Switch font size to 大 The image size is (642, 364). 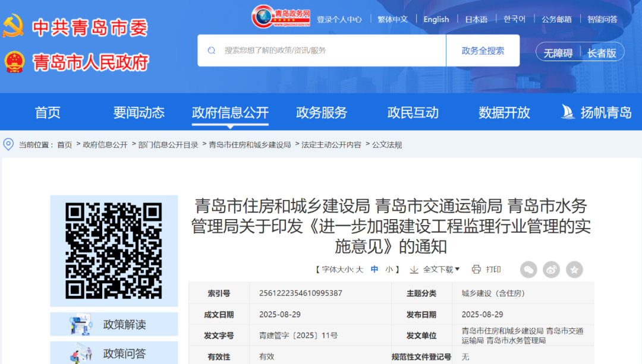(358, 270)
